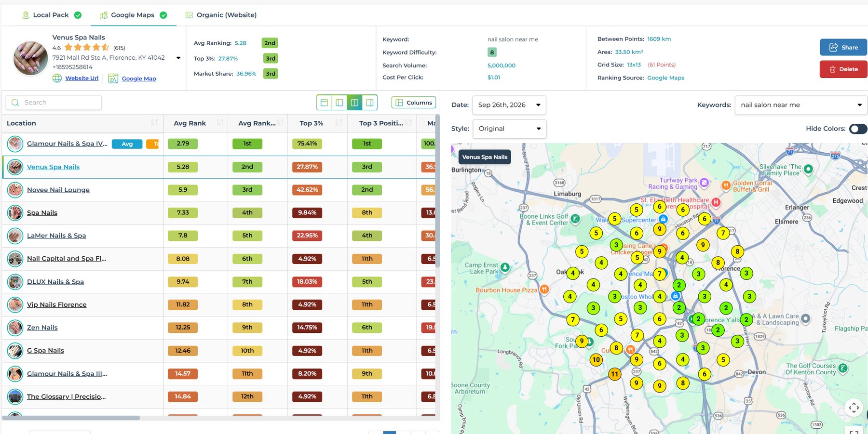Screen dimensions: 868x434
Task: Click the A&A Lawn Care & Landscaping pin
Action: [x=805, y=318]
